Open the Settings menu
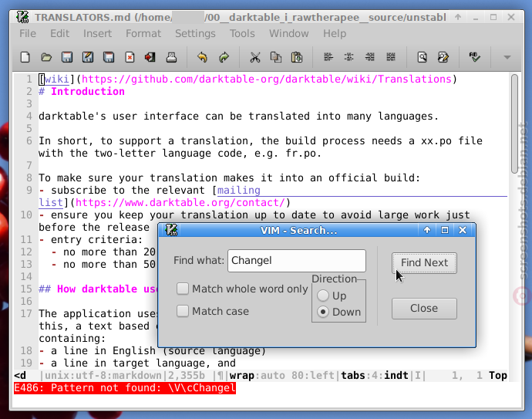The image size is (532, 419). 195,34
